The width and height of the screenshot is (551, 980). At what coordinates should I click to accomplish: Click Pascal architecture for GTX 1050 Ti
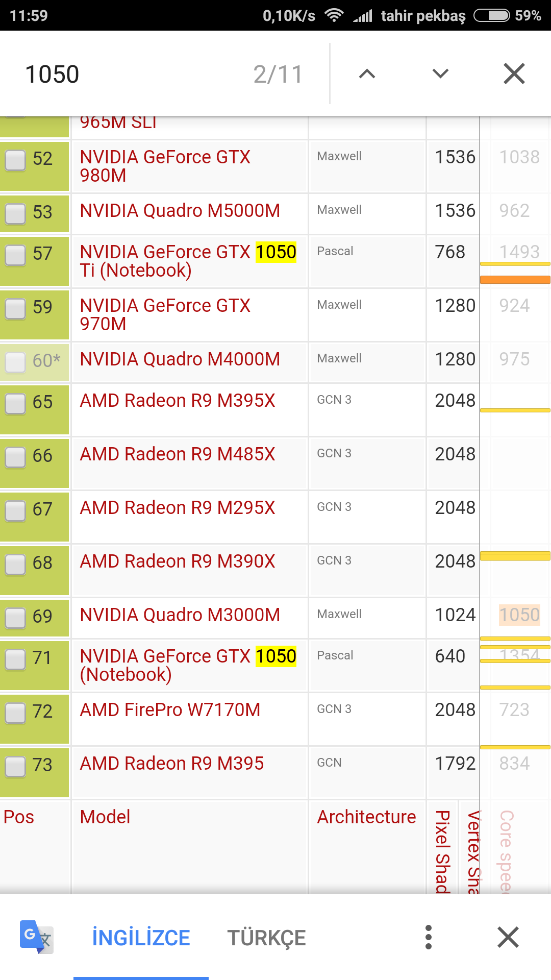pyautogui.click(x=335, y=251)
